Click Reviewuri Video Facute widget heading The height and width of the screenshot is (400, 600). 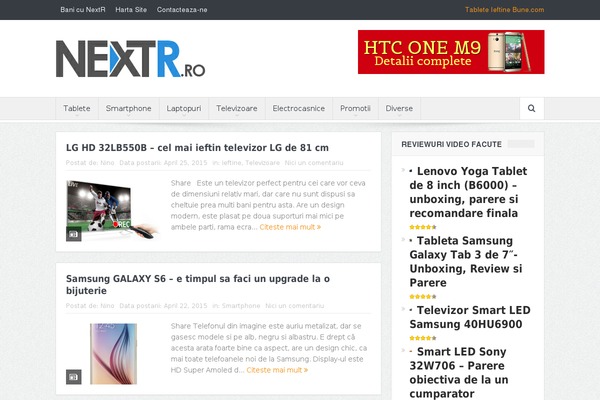452,144
